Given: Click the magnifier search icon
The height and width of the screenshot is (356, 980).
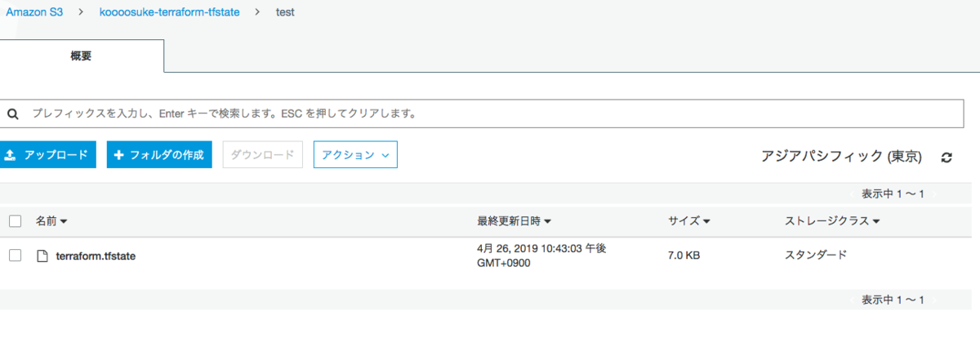Looking at the screenshot, I should [12, 114].
